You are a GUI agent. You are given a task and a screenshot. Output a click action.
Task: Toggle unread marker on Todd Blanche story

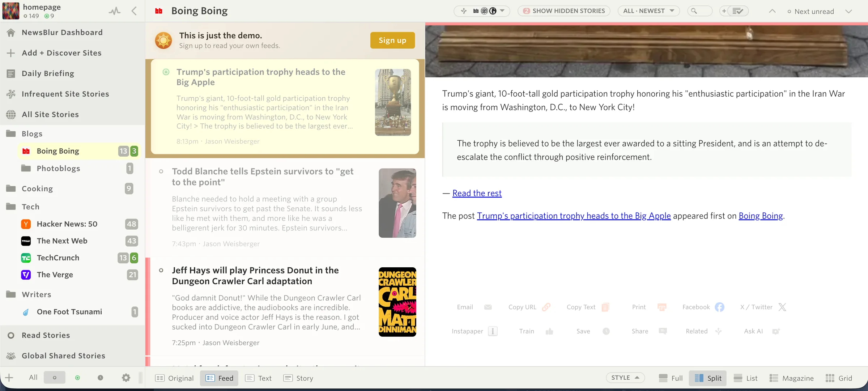(161, 171)
